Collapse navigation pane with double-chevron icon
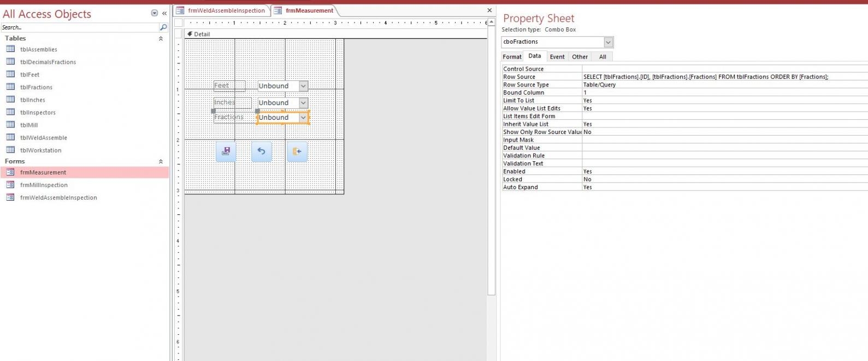868x361 pixels. click(x=164, y=14)
